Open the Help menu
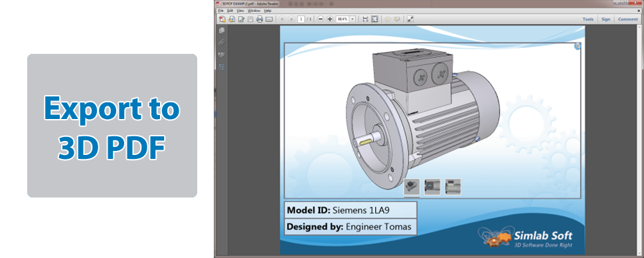This screenshot has width=644, height=258. (x=268, y=10)
